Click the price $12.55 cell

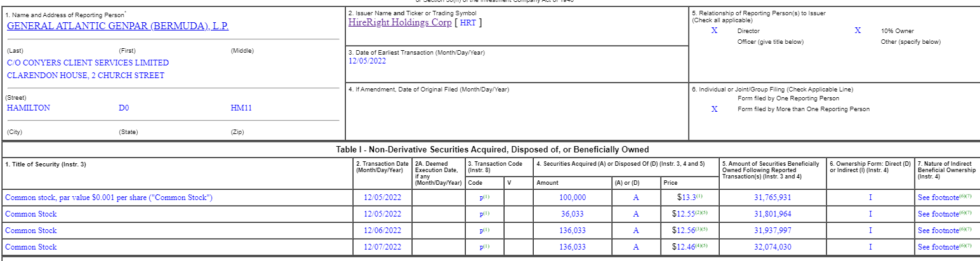(689, 214)
